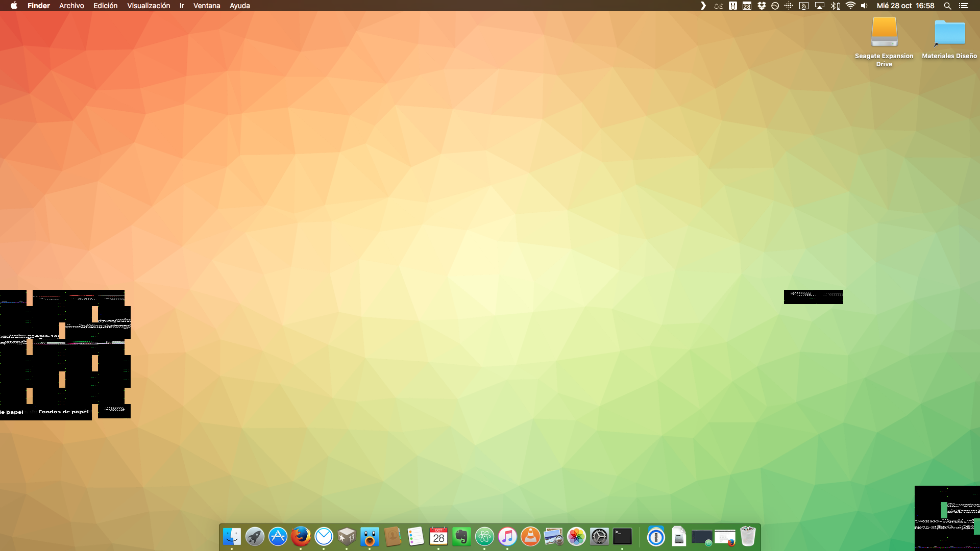The height and width of the screenshot is (551, 980).
Task: Launch Terminal from the Dock
Action: pos(622,537)
